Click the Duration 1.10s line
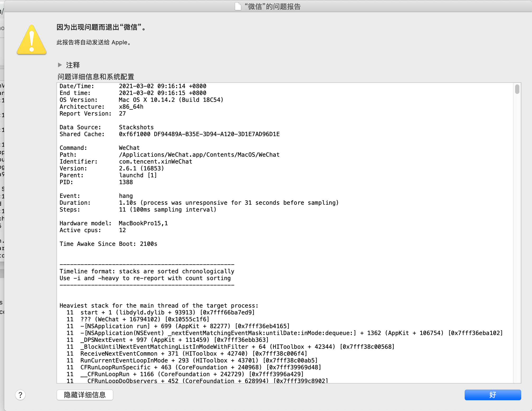Screen dimensions: 532x411 pos(199,203)
